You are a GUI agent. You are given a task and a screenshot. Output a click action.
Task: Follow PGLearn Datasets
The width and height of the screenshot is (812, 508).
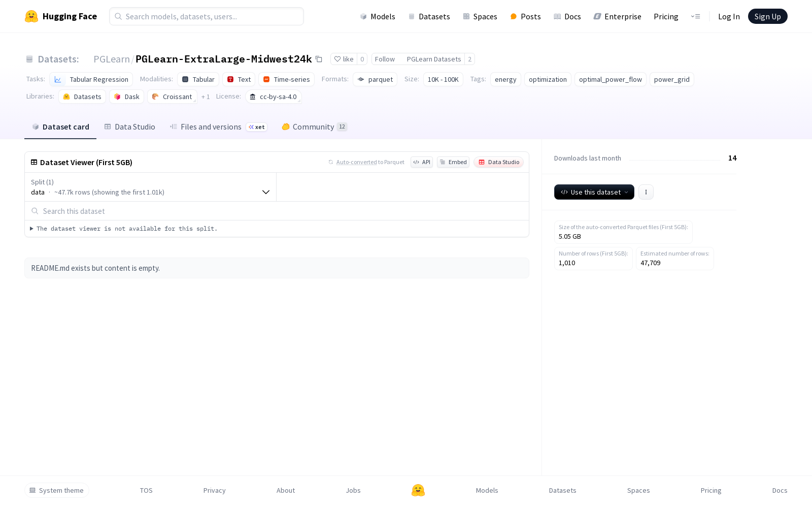418,59
